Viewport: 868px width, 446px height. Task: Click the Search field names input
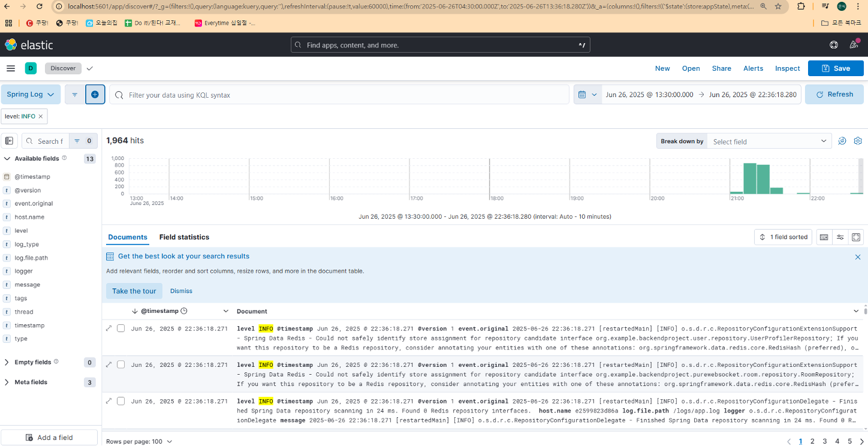point(46,141)
